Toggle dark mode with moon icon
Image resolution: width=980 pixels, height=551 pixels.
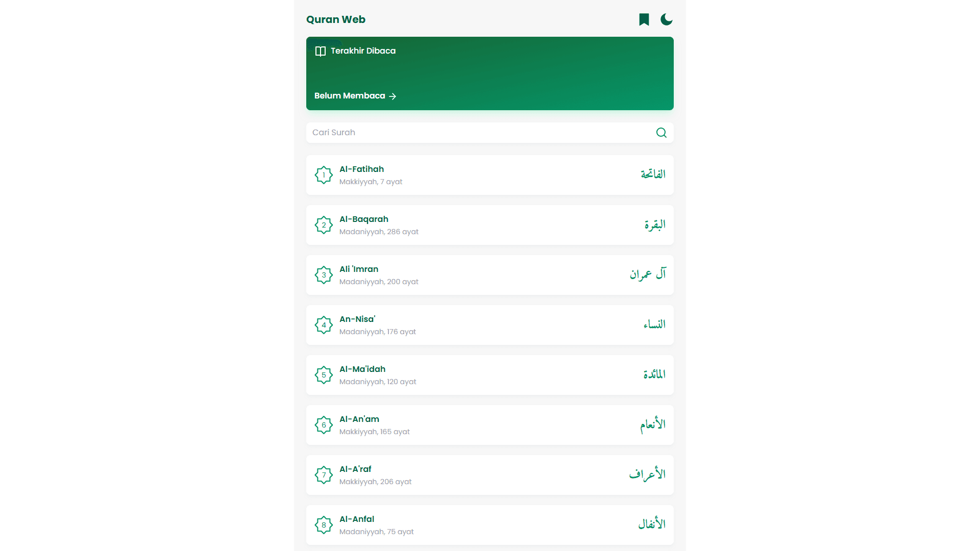667,20
